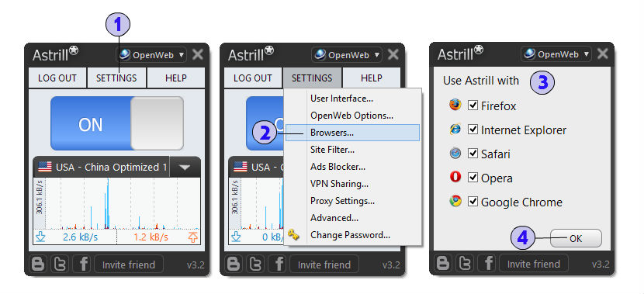Image resolution: width=644 pixels, height=294 pixels.
Task: Click LOG OUT in the left Astrill window
Action: (x=57, y=78)
